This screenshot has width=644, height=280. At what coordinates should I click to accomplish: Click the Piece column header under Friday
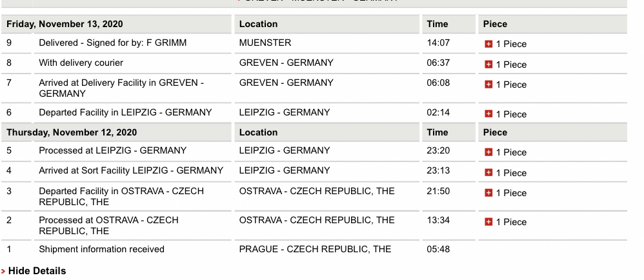pos(496,25)
